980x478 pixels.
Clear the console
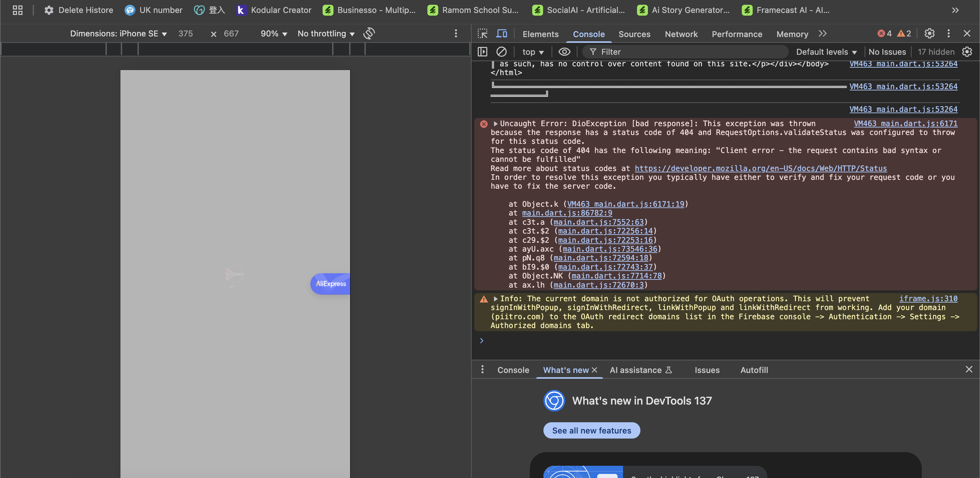[502, 52]
